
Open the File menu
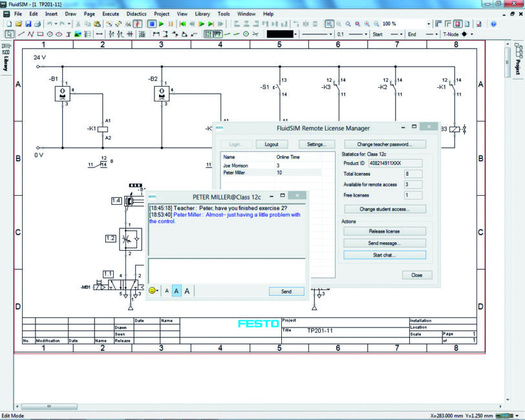point(18,14)
